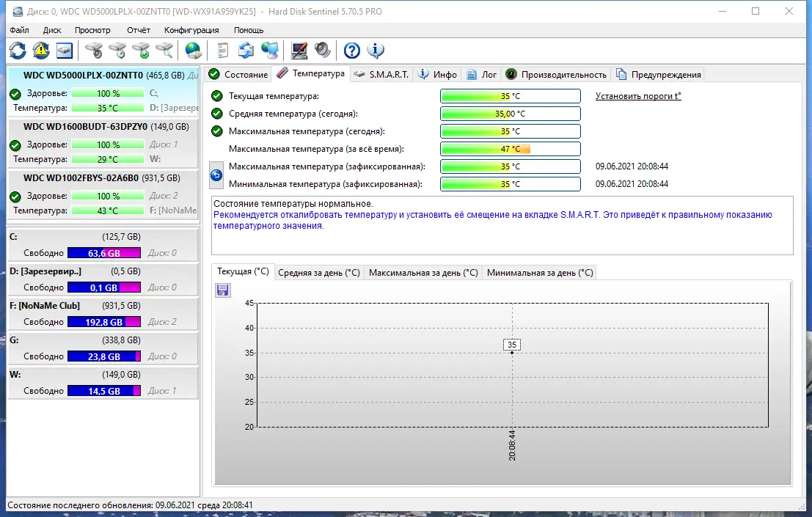812x517 pixels.
Task: Open the Конфигурация menu
Action: tap(191, 30)
